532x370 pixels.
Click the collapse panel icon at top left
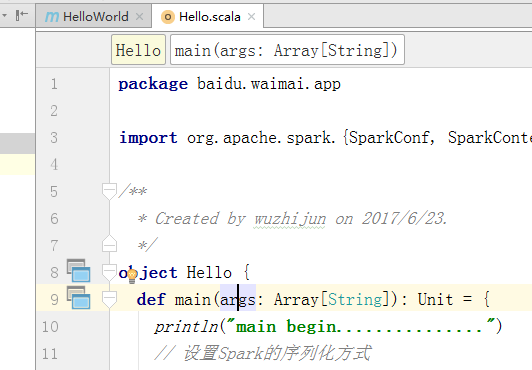point(22,15)
